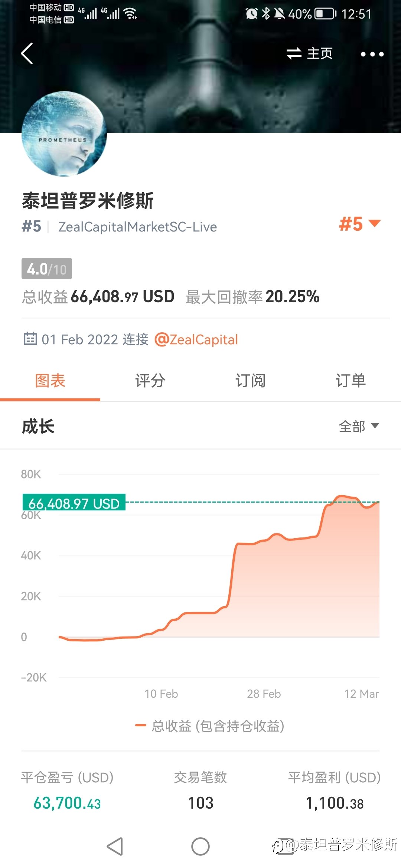Tap the Android home circle button
Image resolution: width=401 pixels, height=868 pixels.
(200, 846)
